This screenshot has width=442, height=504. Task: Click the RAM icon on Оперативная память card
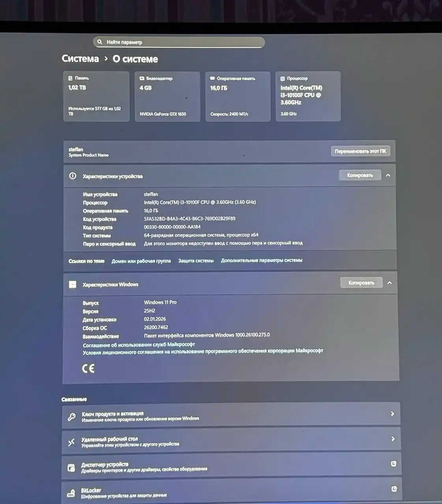coord(213,78)
